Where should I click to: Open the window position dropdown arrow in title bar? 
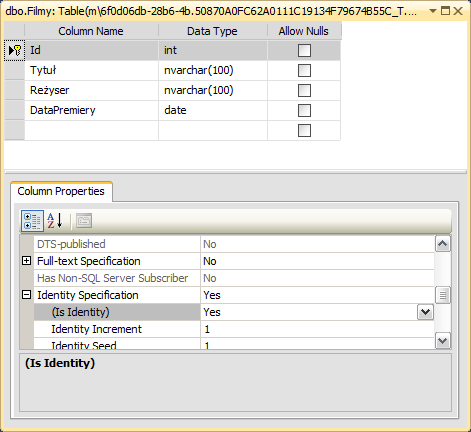click(433, 11)
